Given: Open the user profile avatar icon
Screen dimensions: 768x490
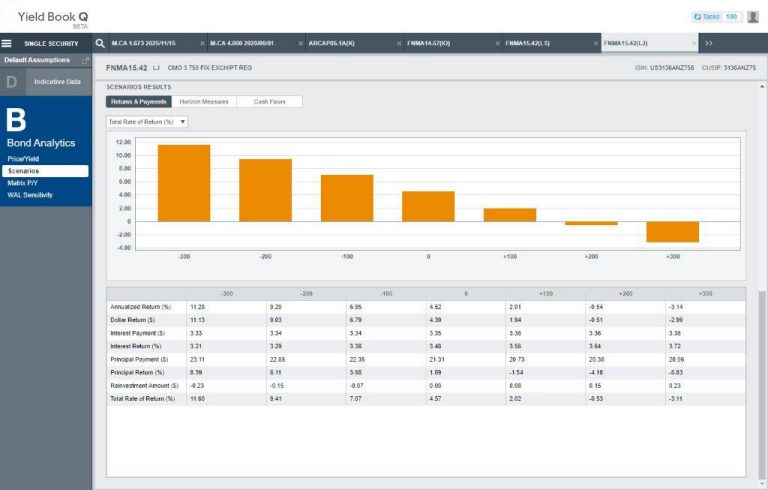Looking at the screenshot, I should 753,17.
